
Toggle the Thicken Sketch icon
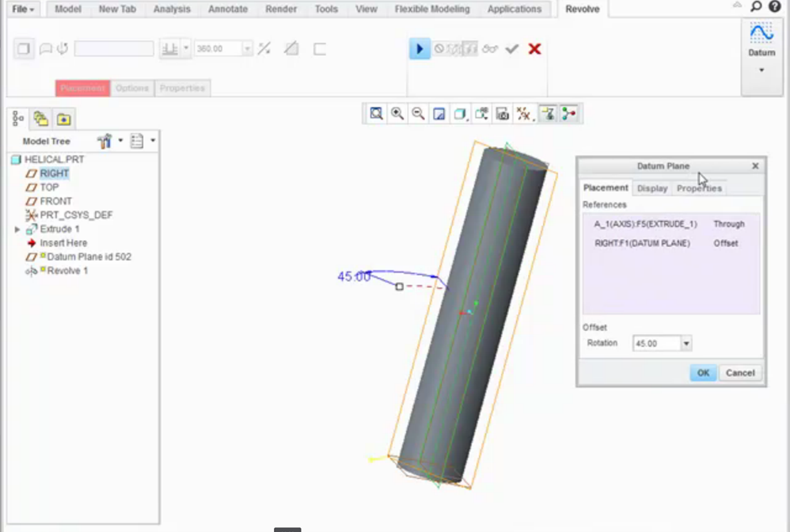320,49
